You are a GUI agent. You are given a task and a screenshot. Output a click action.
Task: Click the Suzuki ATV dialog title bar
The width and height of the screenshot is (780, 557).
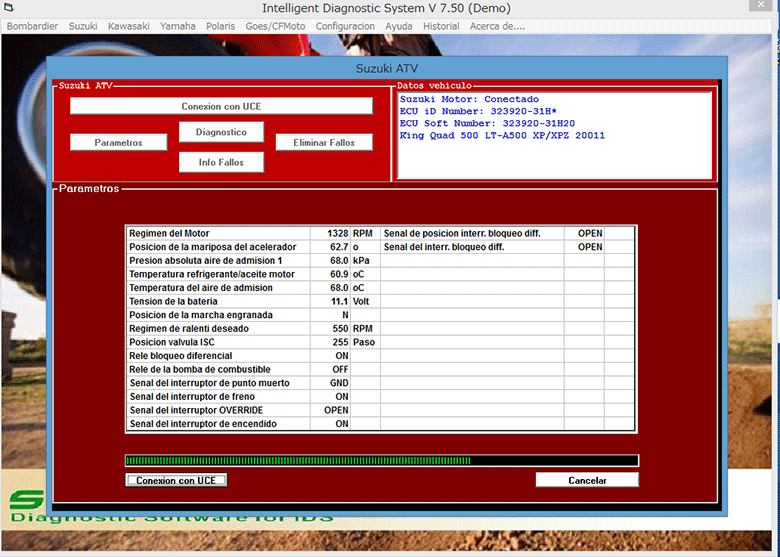pos(387,68)
